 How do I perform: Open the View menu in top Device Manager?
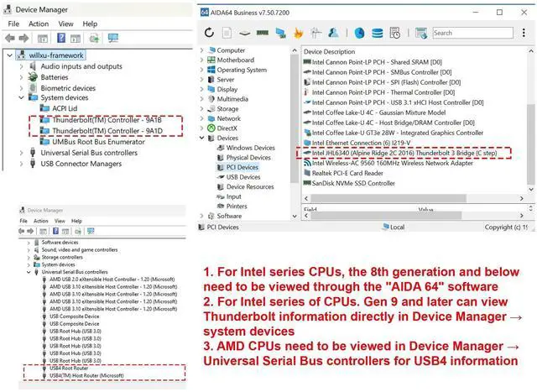65,24
